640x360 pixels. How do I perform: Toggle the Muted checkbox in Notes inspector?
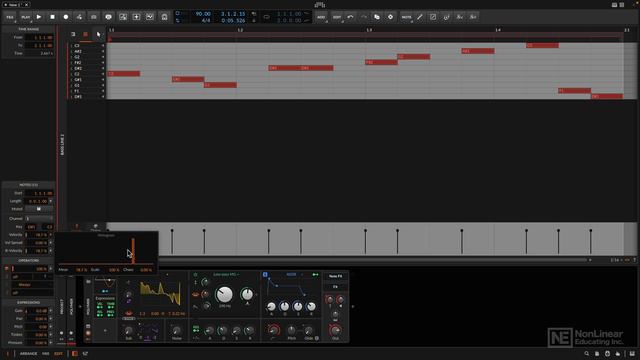[x=39, y=209]
